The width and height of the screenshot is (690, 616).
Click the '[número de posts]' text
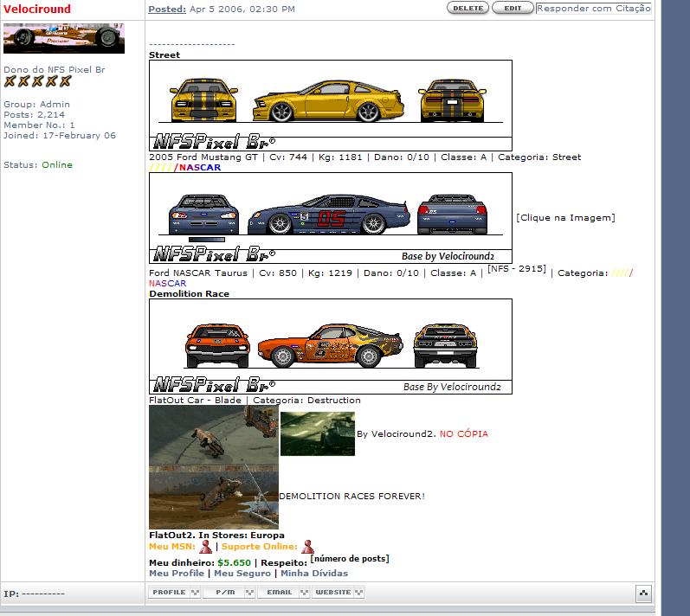350,558
